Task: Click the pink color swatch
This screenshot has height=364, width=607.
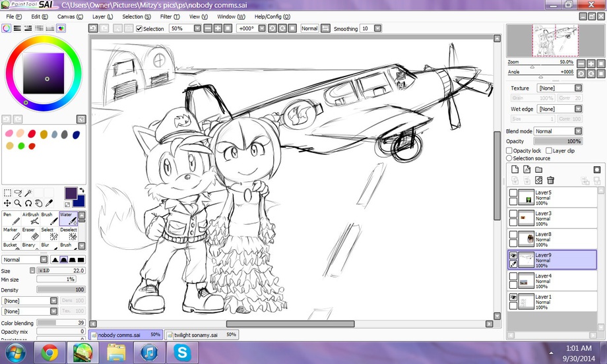Action: [9, 133]
